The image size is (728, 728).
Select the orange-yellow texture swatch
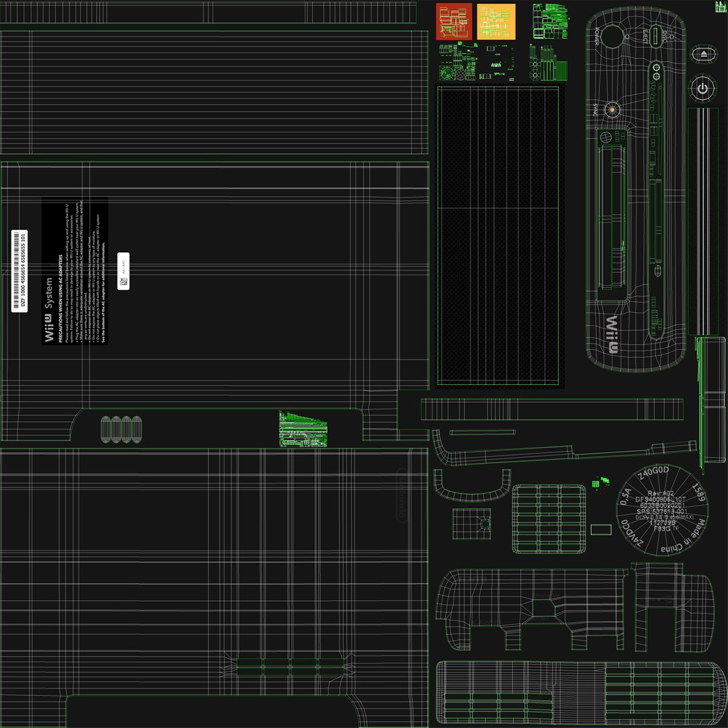point(496,22)
